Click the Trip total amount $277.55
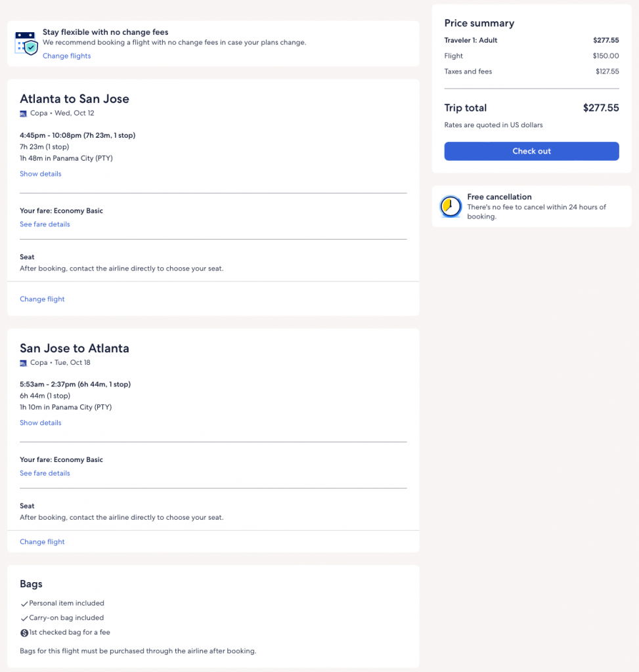The height and width of the screenshot is (672, 639). [600, 108]
